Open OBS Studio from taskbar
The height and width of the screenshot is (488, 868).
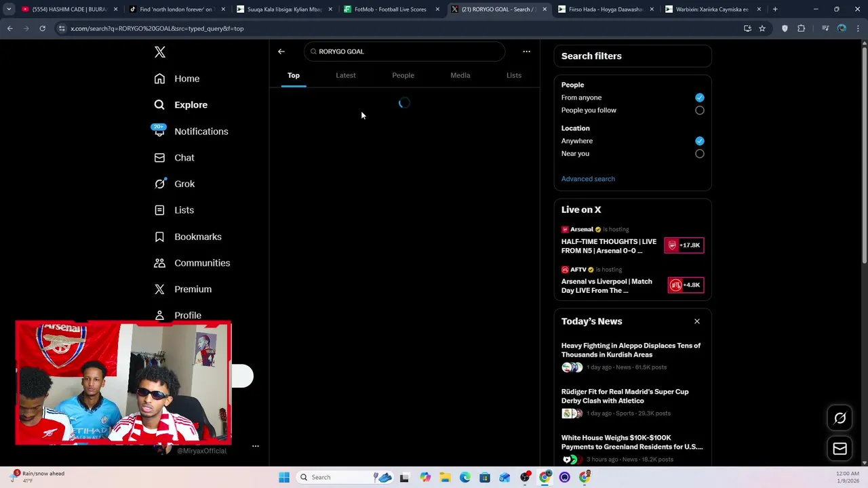coord(525,477)
